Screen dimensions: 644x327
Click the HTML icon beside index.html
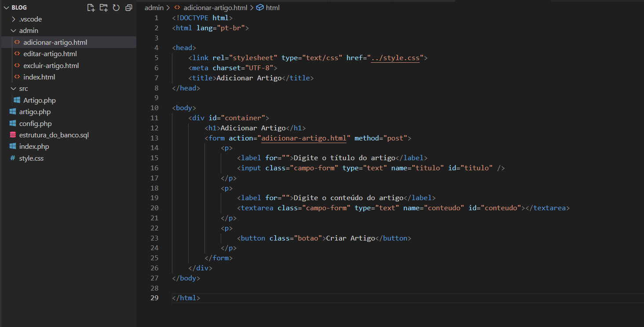coord(17,77)
